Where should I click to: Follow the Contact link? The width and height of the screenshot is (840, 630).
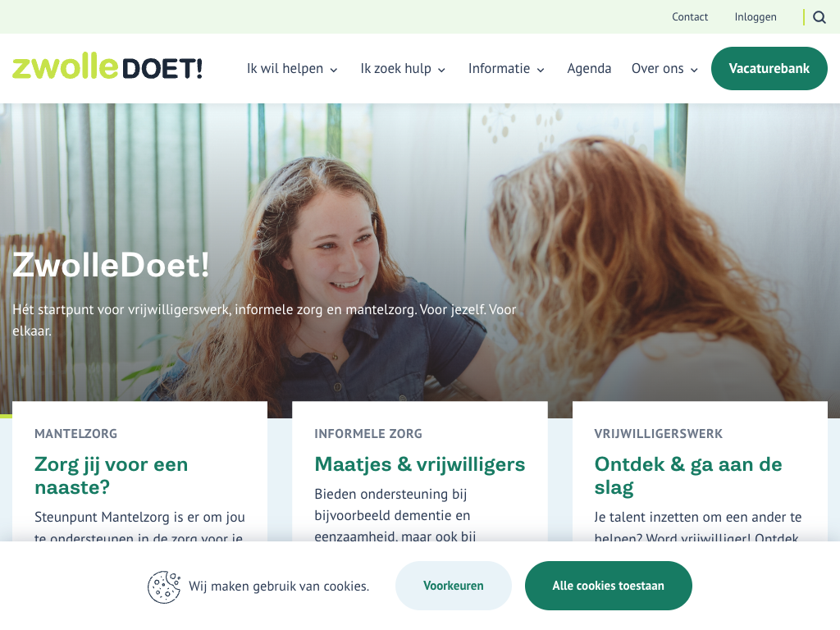[x=689, y=17]
